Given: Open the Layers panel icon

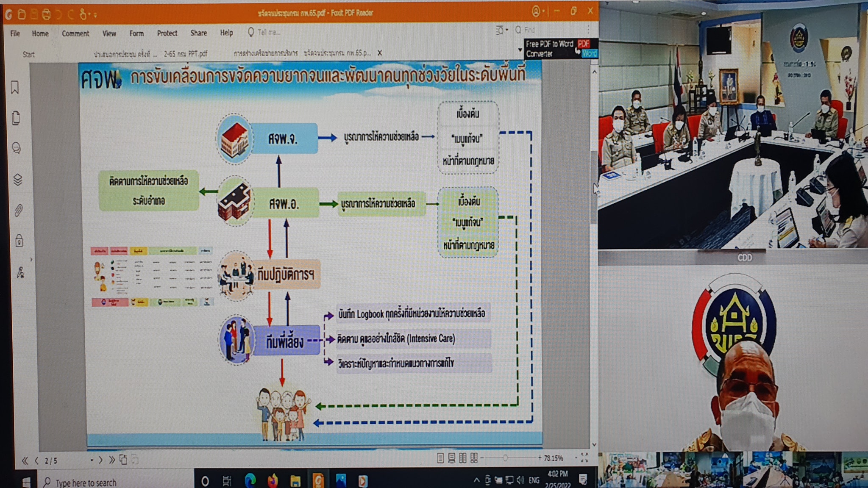Looking at the screenshot, I should [17, 180].
